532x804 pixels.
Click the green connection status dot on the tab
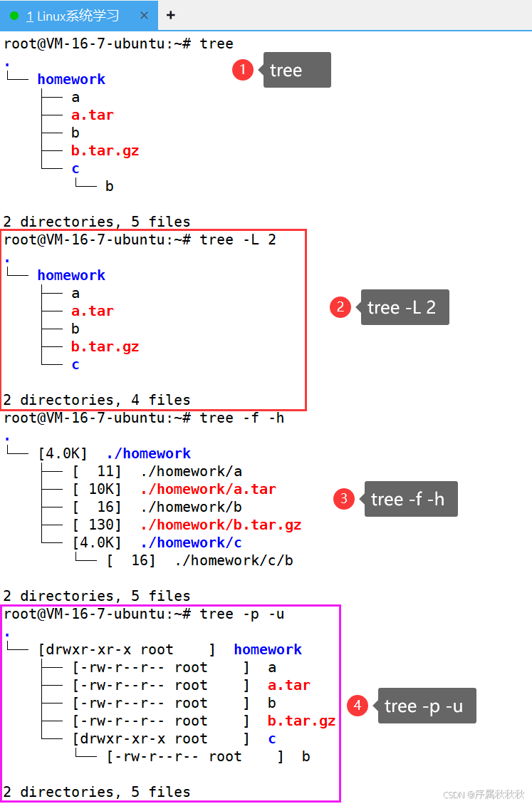(x=14, y=16)
